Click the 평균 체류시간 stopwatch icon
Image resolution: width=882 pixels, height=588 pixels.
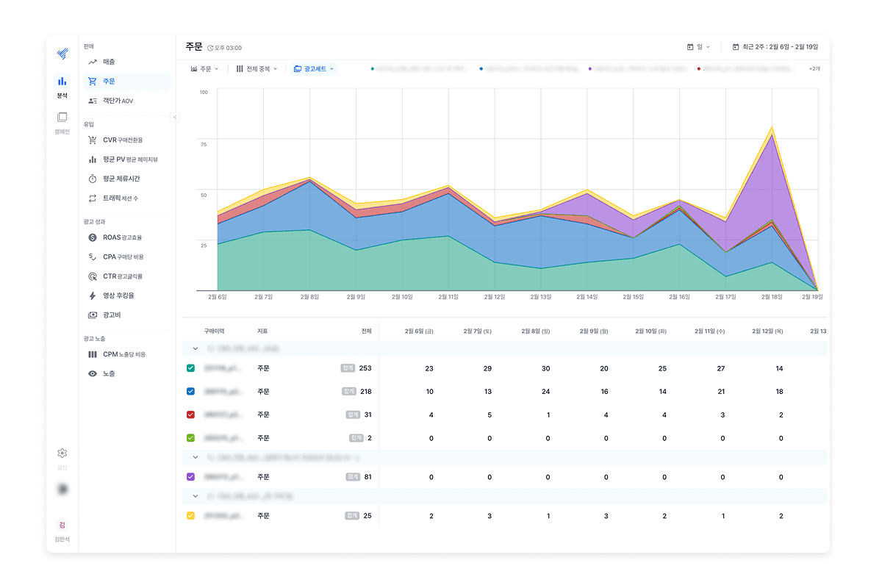click(x=93, y=179)
